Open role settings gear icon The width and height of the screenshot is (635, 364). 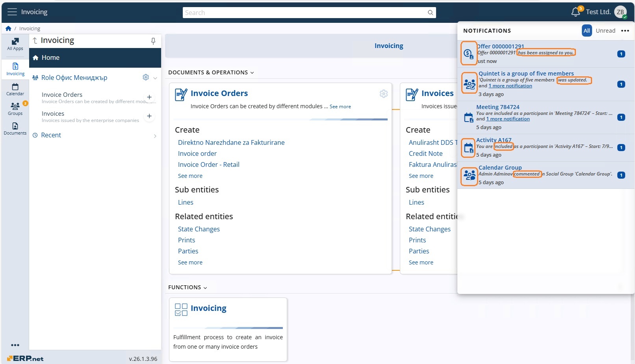point(146,77)
